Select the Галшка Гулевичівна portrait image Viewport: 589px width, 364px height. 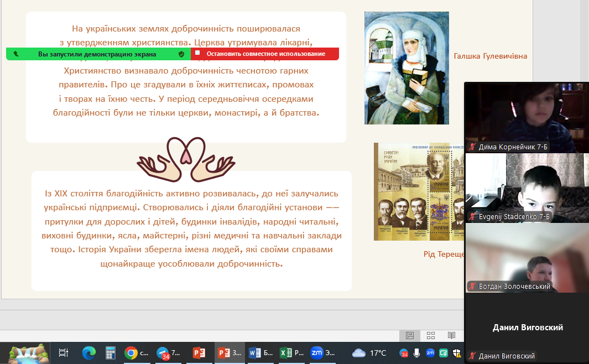tap(406, 68)
